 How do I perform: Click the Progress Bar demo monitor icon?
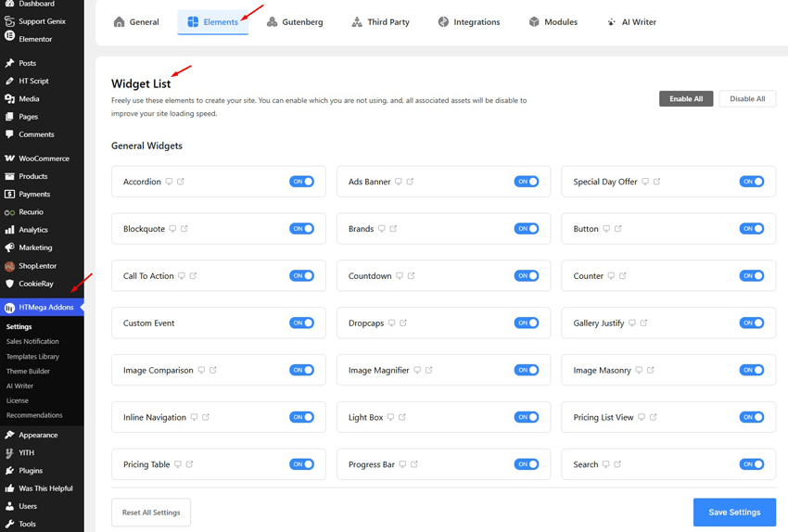pyautogui.click(x=402, y=464)
